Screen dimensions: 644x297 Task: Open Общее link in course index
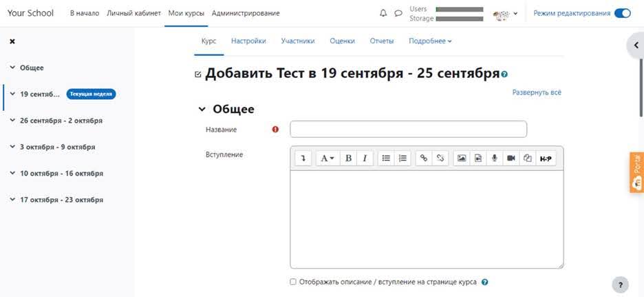point(32,68)
